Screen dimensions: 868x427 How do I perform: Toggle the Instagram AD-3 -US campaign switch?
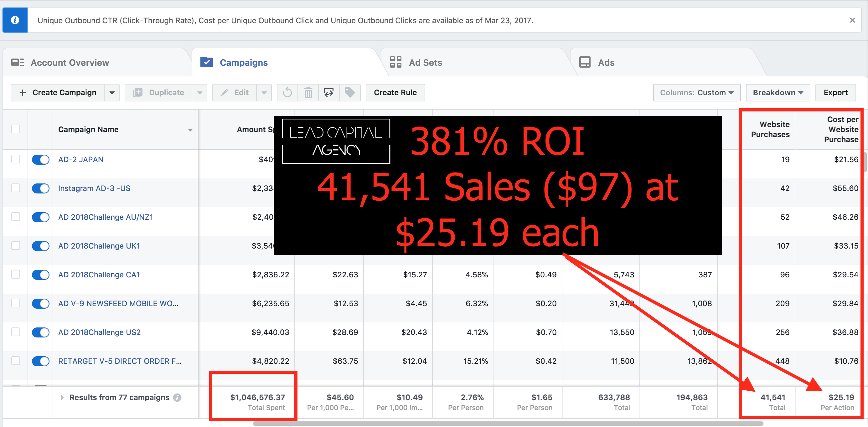pos(40,188)
